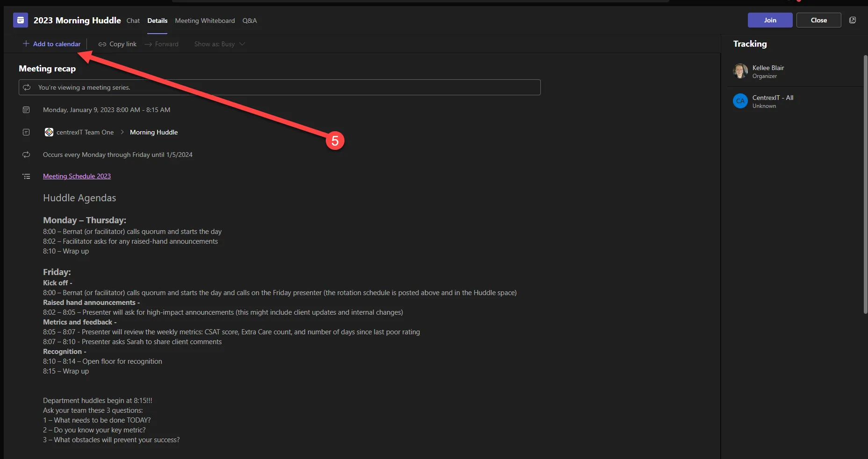Click Kellee Blair's profile photo
This screenshot has height=459, width=868.
pos(740,71)
